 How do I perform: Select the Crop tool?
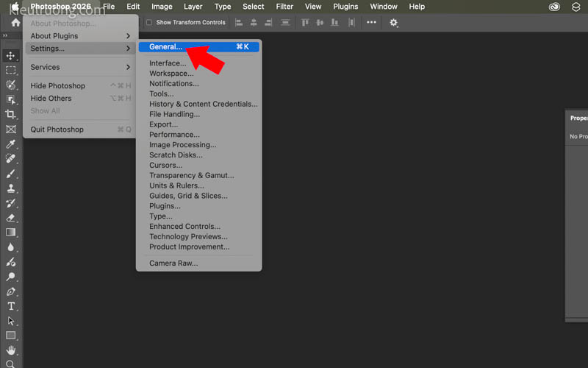coord(10,114)
